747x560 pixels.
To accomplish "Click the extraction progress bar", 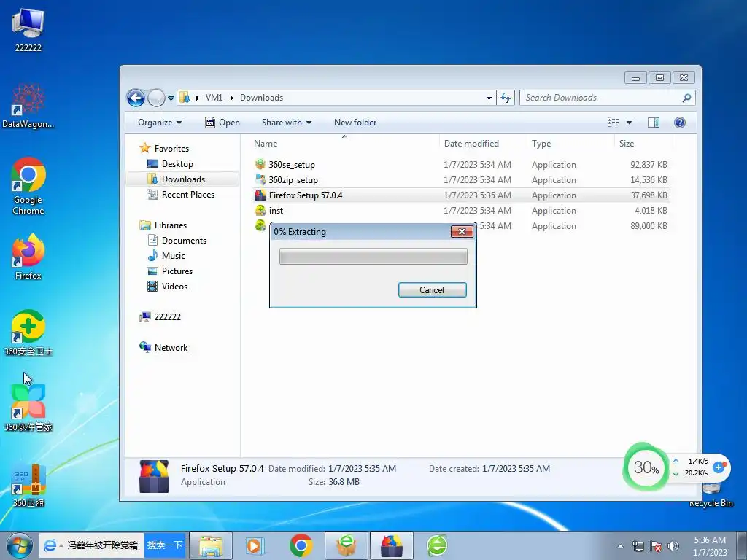I will 373,256.
